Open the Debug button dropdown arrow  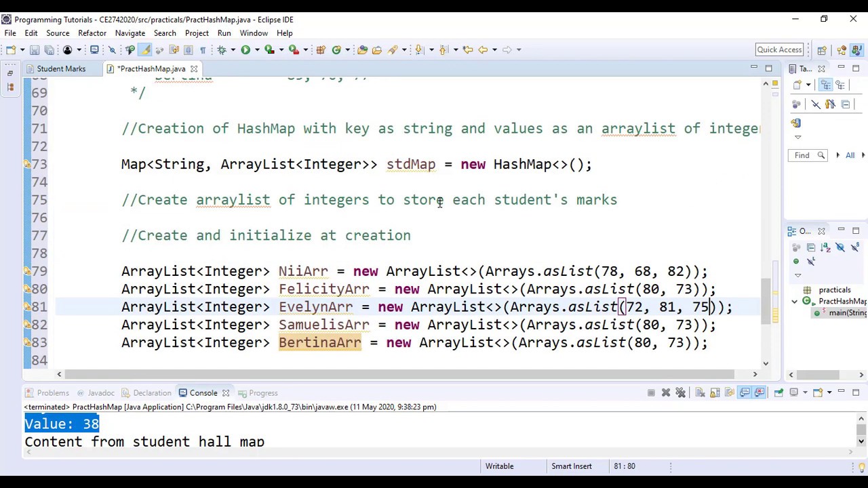[x=233, y=49]
